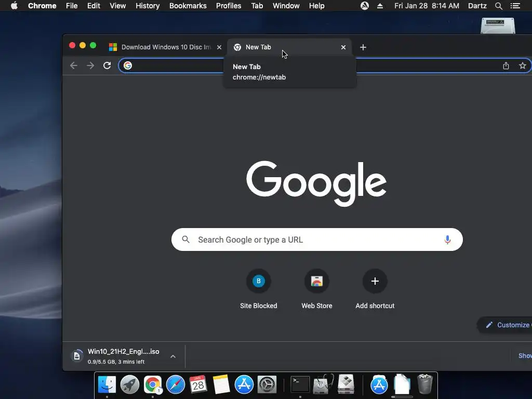Image resolution: width=532 pixels, height=399 pixels.
Task: Open the Apple menu
Action: (14, 6)
